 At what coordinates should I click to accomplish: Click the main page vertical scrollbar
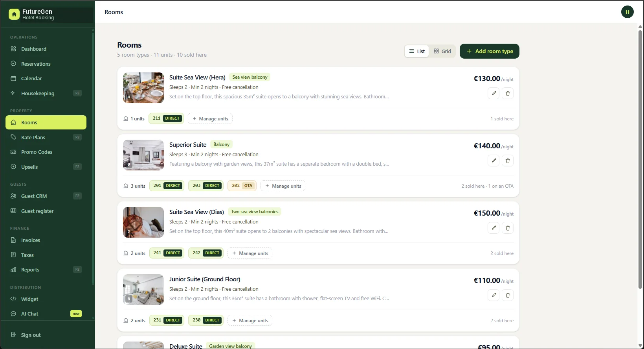pos(640,159)
